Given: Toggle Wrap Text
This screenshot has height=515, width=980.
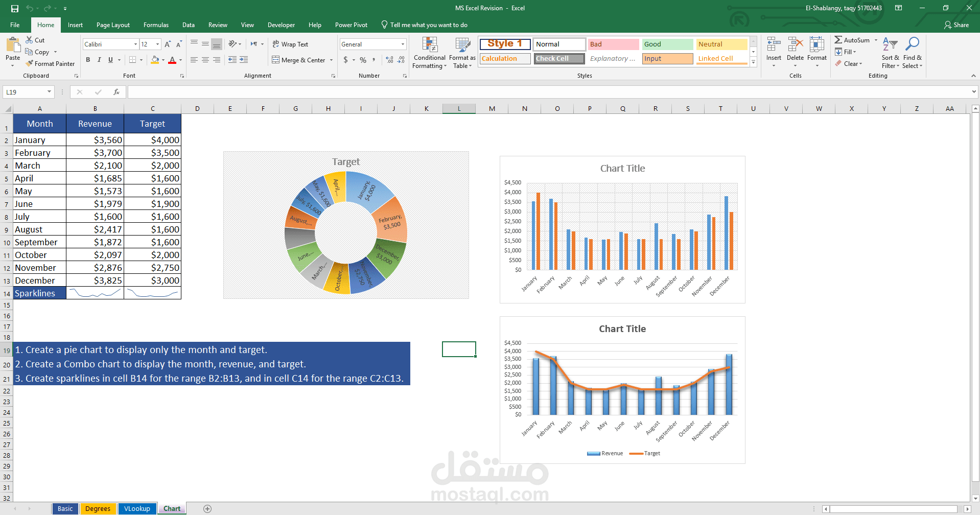Looking at the screenshot, I should (x=290, y=44).
